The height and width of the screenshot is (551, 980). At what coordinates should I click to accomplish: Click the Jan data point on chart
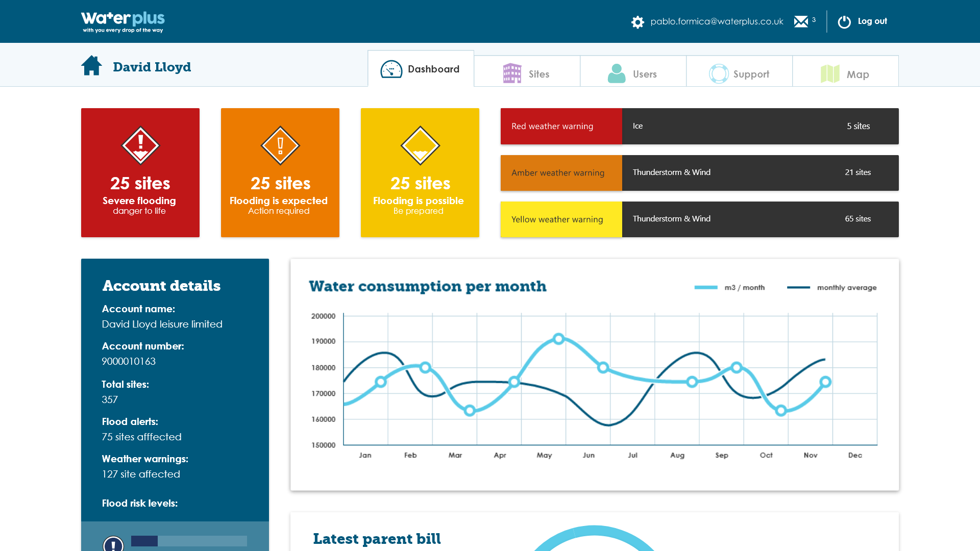[381, 382]
